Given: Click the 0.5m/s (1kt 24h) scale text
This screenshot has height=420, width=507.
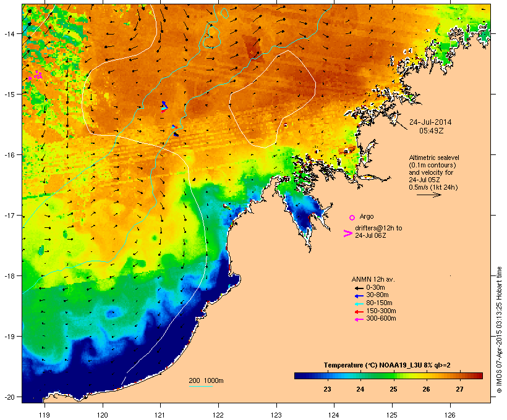Looking at the screenshot, I should click(433, 187).
